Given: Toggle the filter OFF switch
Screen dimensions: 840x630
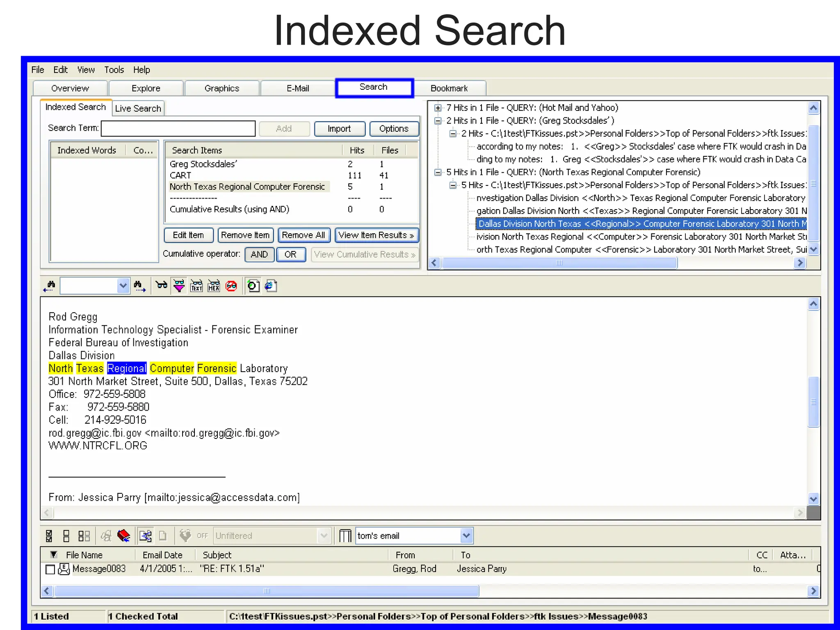Looking at the screenshot, I should 202,536.
